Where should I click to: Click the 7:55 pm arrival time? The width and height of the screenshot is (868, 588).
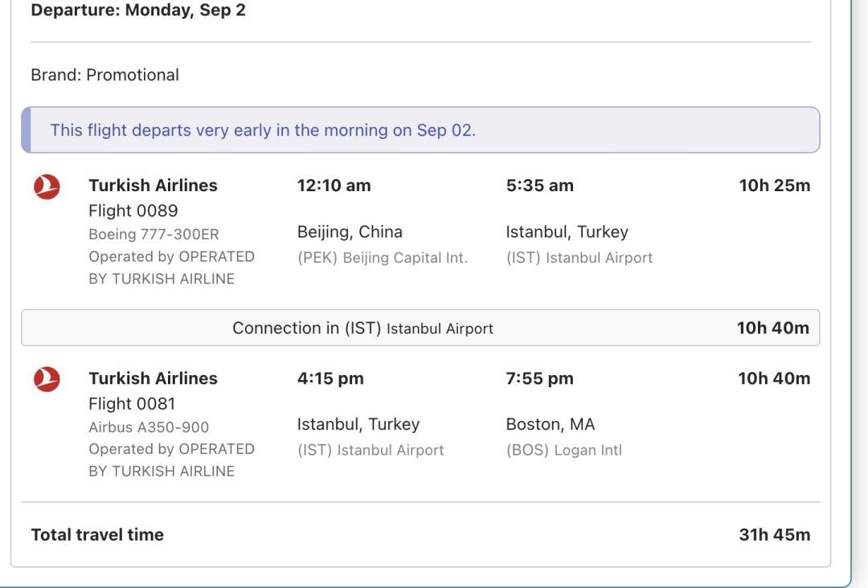(539, 378)
